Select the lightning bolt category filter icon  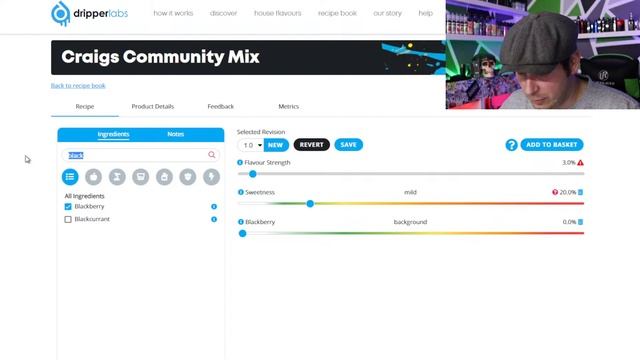pyautogui.click(x=211, y=177)
